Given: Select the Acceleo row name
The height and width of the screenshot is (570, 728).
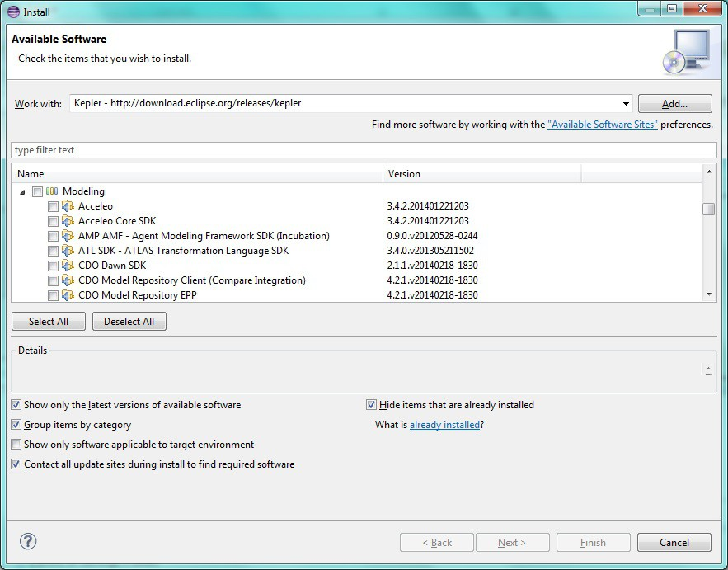Looking at the screenshot, I should (95, 205).
